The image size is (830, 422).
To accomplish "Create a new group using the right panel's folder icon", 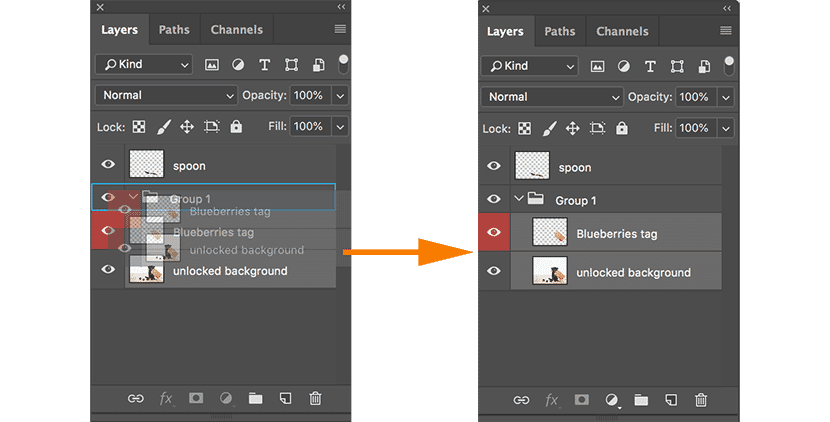I will [x=641, y=400].
